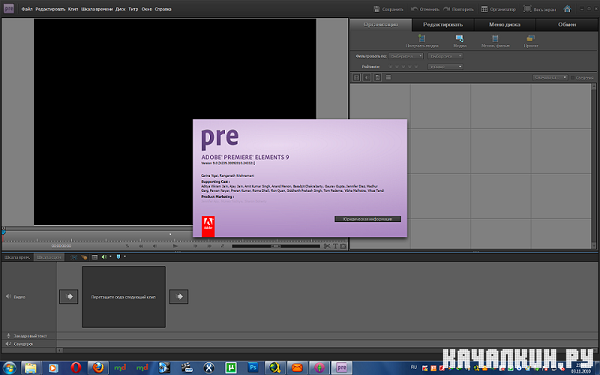
Task: Click the first view icon in media toolbar
Action: pyautogui.click(x=356, y=78)
